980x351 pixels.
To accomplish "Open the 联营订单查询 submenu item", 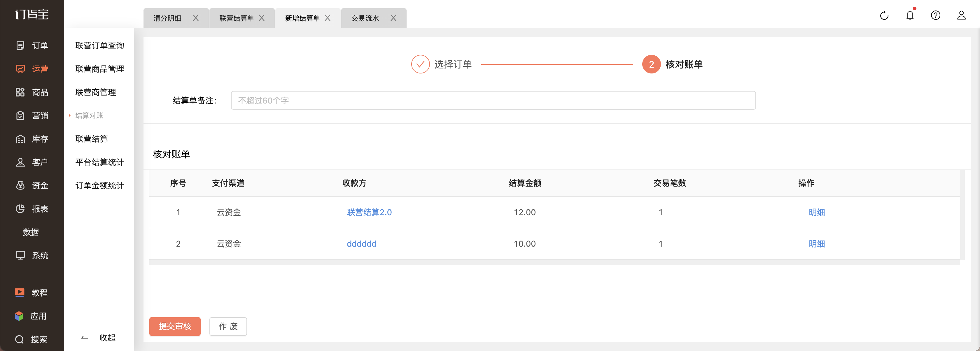I will (100, 46).
